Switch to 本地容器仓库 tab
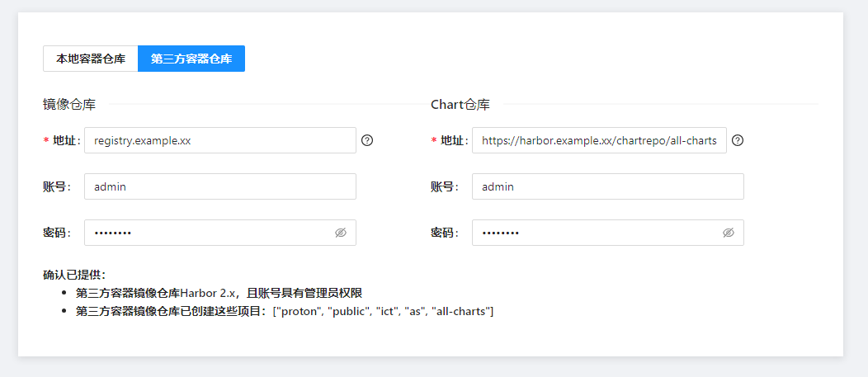 91,59
